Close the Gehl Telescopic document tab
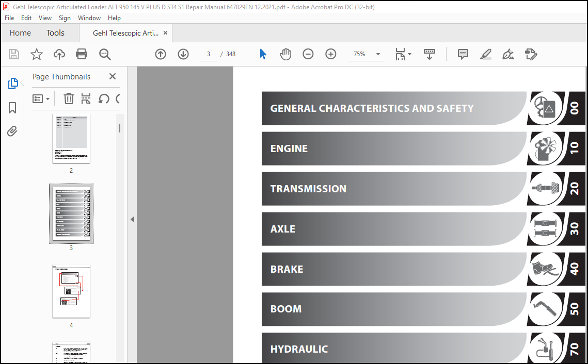Screen dimensions: 588x364 [165, 33]
